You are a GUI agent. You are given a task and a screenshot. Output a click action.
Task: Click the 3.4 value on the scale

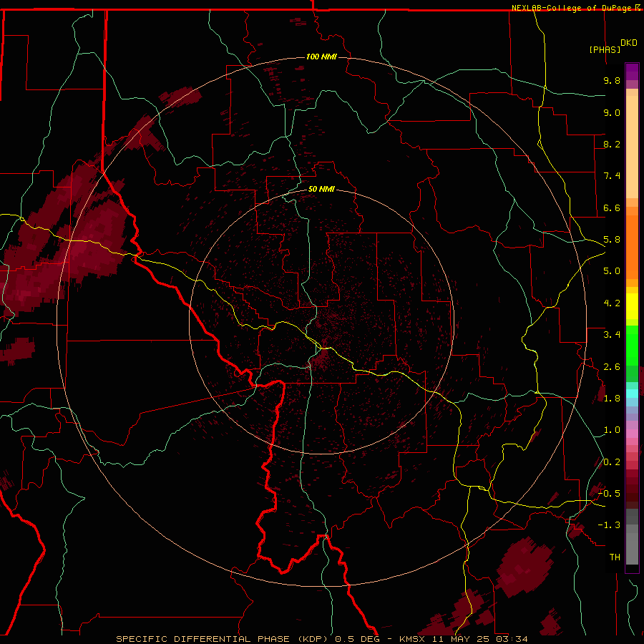coord(612,335)
